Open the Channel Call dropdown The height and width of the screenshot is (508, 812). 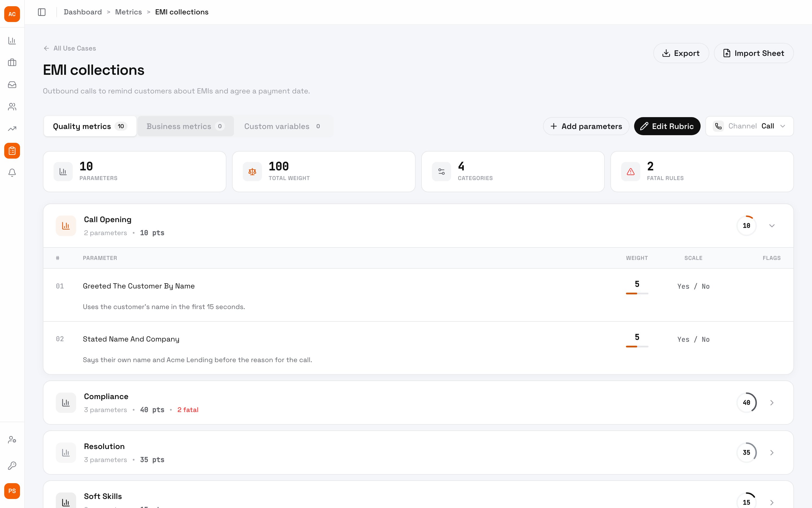click(x=750, y=126)
